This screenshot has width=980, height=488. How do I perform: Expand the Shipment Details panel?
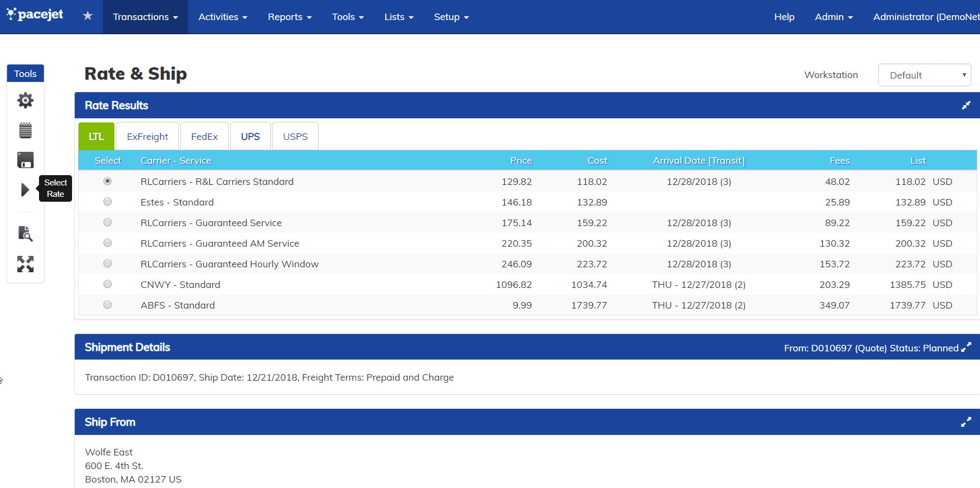click(966, 347)
